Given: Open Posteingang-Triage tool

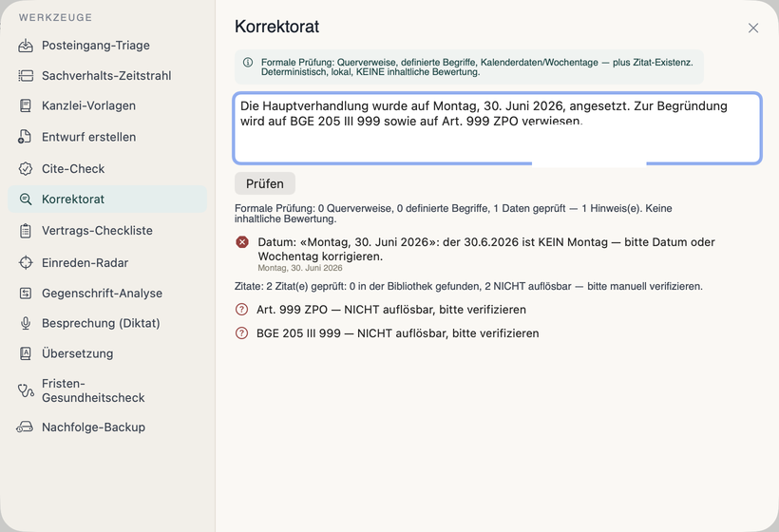Looking at the screenshot, I should coord(107,46).
